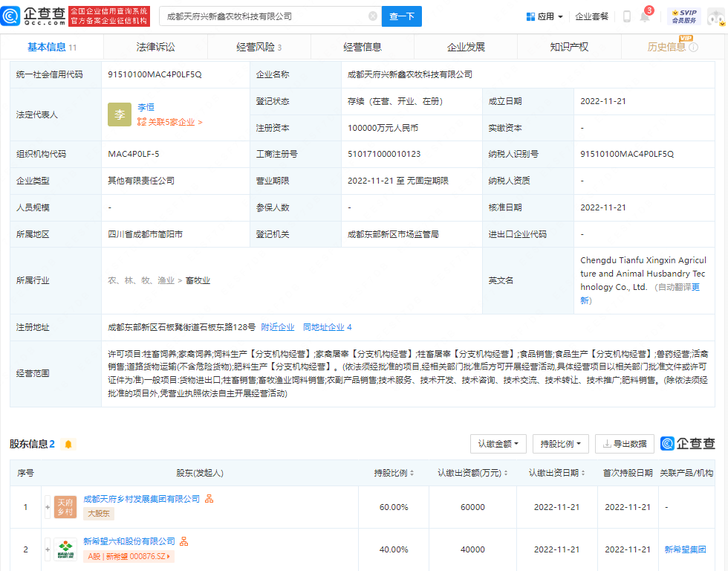This screenshot has width=728, height=571.
Task: Click the bell alert icon beside 股东信息
Action: 68,444
